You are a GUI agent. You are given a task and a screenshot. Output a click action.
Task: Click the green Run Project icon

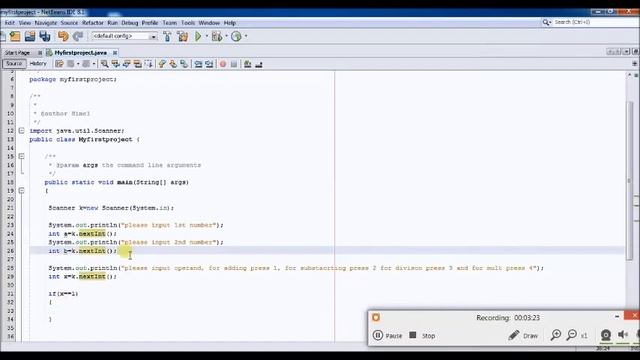click(198, 36)
